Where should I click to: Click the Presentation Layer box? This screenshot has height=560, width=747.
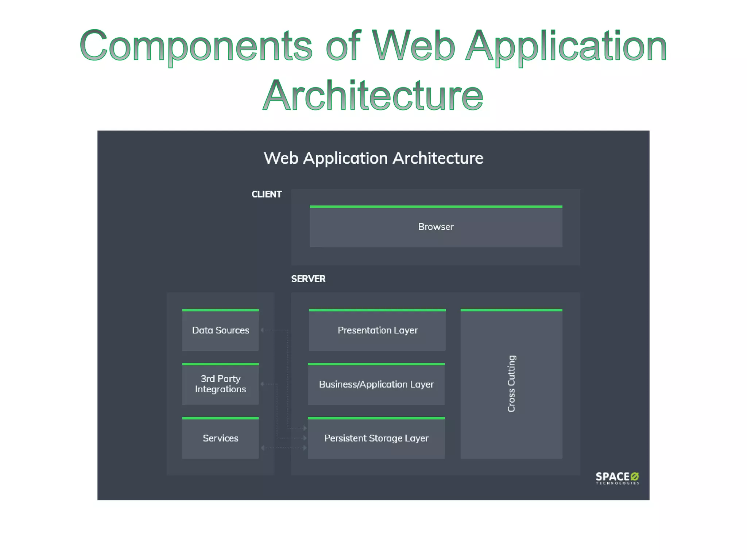pos(377,330)
